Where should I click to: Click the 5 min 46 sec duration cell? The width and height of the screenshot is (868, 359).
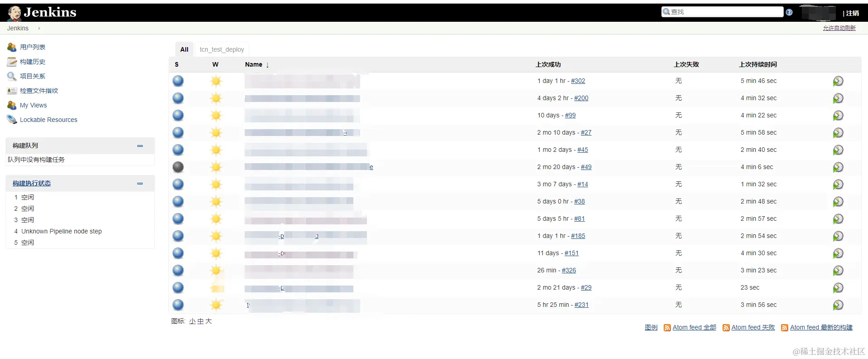click(758, 81)
